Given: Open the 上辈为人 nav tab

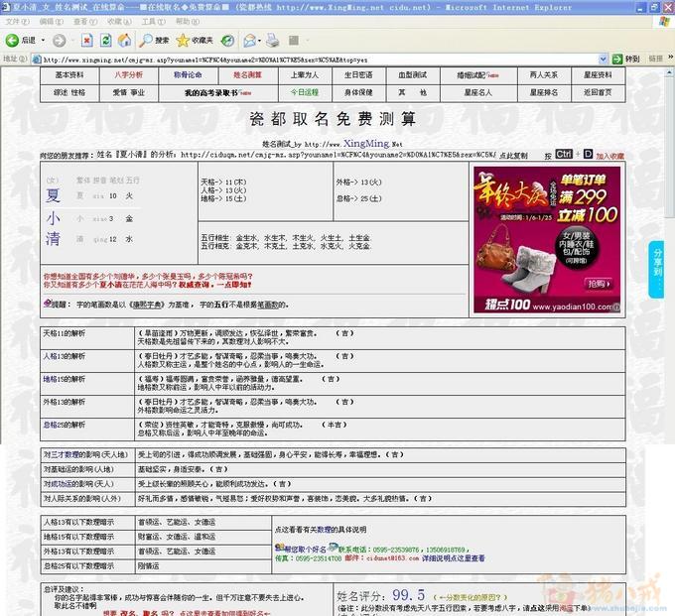Looking at the screenshot, I should pos(305,74).
